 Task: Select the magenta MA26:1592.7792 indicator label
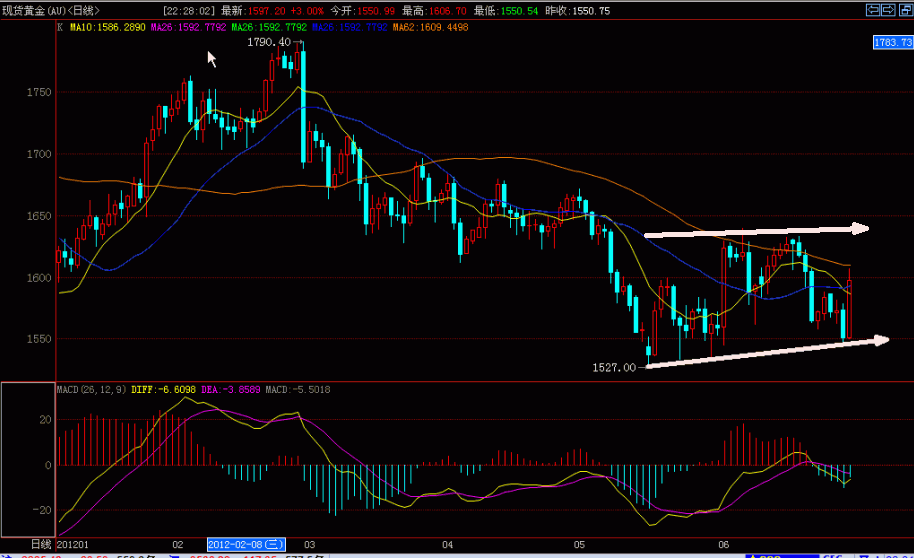pyautogui.click(x=188, y=27)
